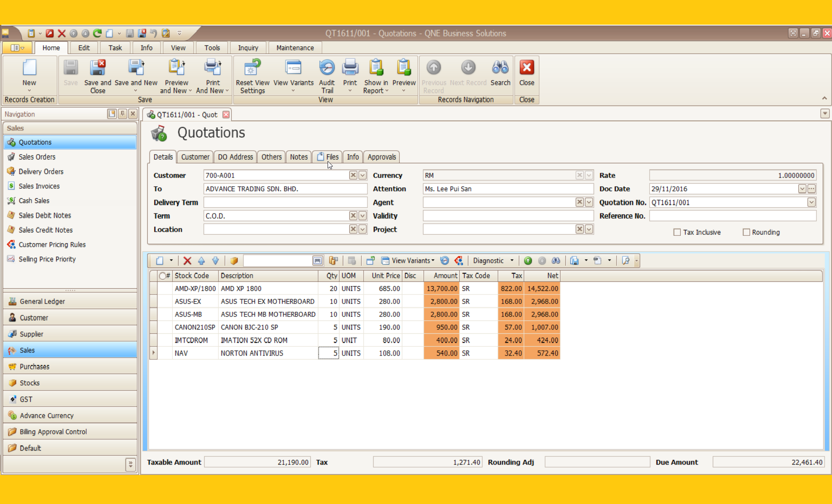Open the Inquiry ribbon tab
Viewport: 832px width, 504px height.
(x=248, y=48)
